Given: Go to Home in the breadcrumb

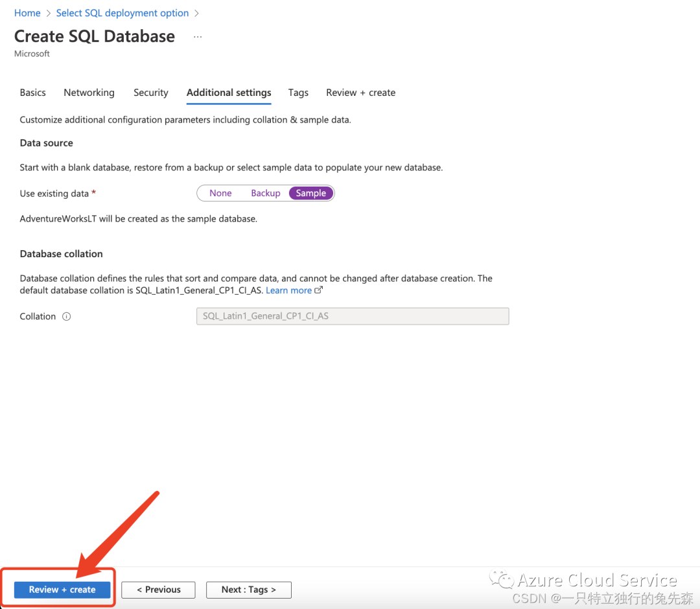Looking at the screenshot, I should click(27, 13).
